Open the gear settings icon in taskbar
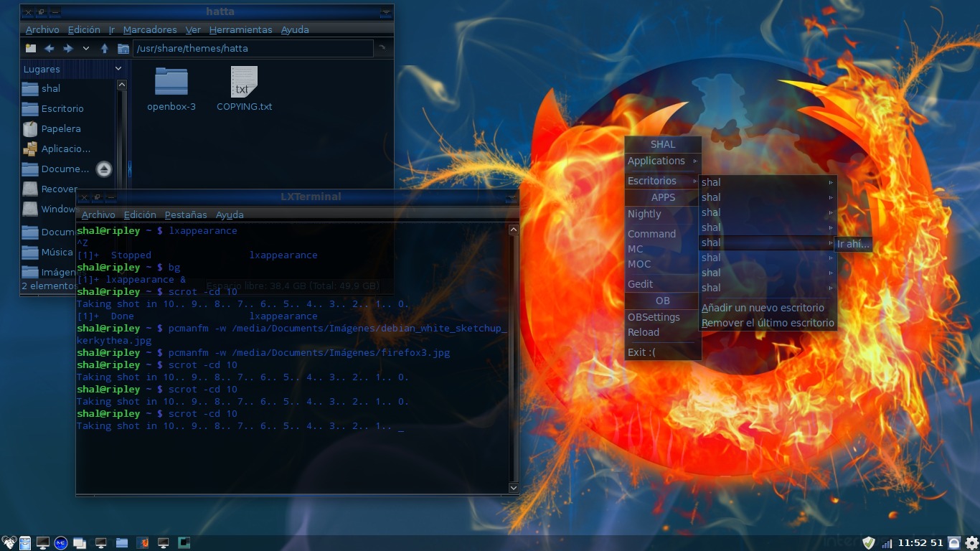The image size is (980, 551). 971,543
